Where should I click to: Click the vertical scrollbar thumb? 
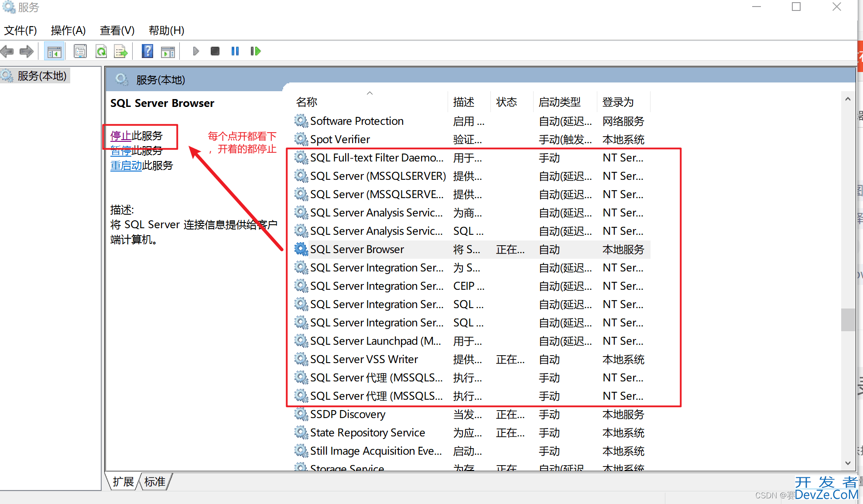click(x=848, y=320)
